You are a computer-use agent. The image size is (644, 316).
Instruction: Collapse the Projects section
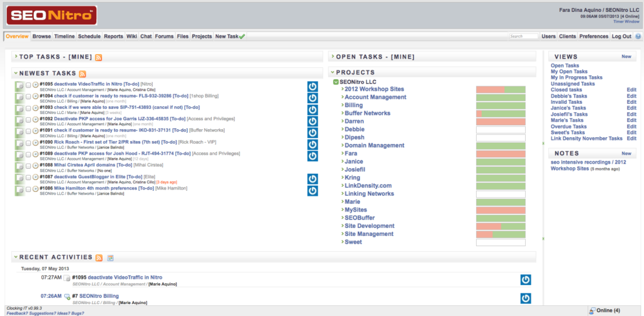pyautogui.click(x=333, y=72)
